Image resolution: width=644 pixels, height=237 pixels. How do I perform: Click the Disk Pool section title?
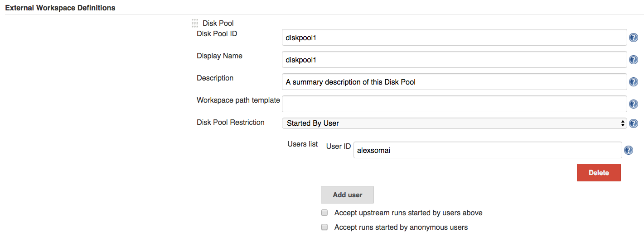click(218, 23)
